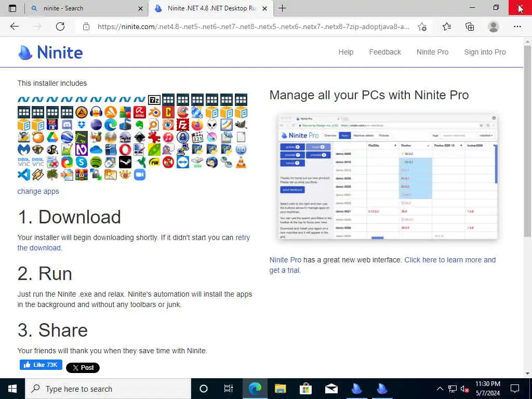Click the Evernote elephant icon
Viewport: 532px width, 399px height.
(139, 125)
